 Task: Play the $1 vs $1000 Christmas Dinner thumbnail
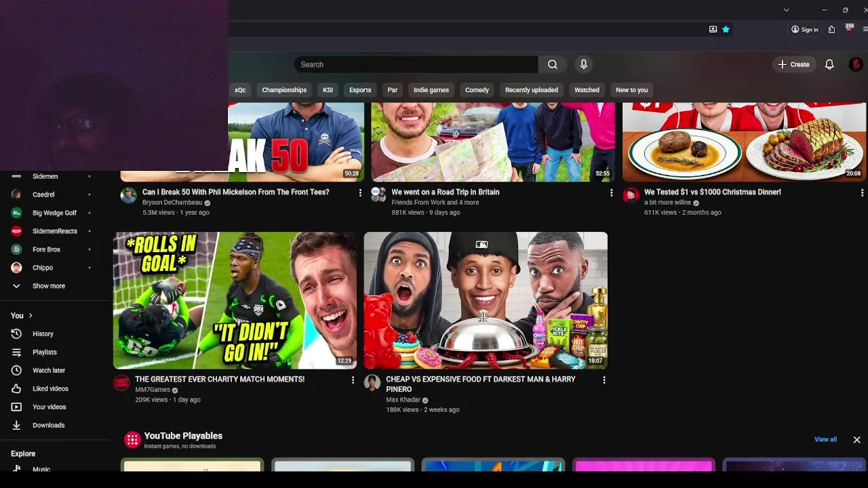pyautogui.click(x=744, y=142)
